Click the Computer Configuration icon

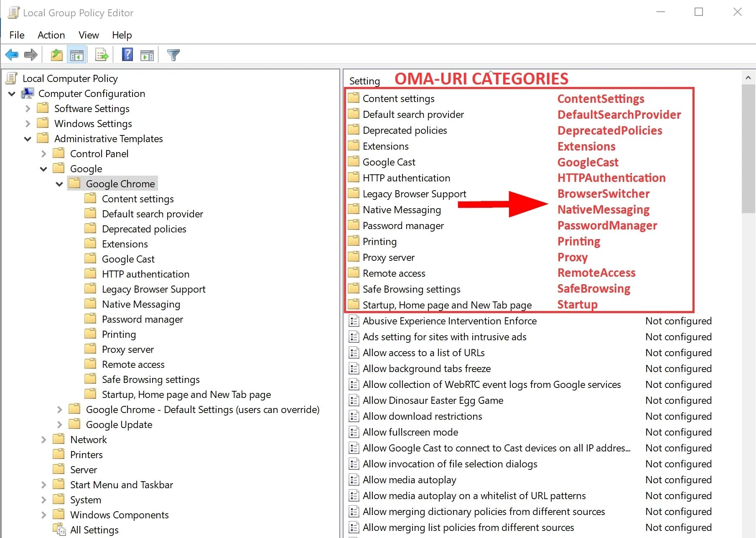click(x=28, y=93)
